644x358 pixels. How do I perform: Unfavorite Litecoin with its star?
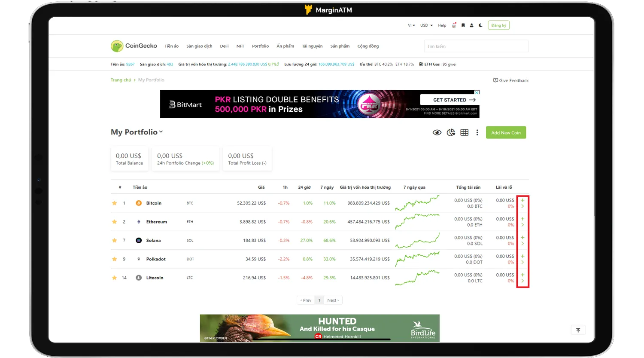[x=115, y=278]
